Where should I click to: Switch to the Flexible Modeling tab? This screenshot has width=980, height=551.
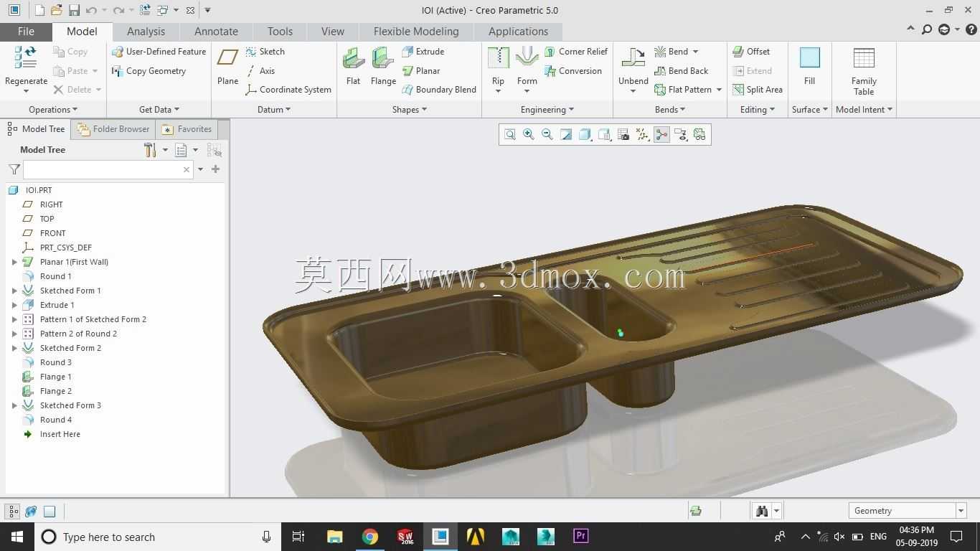point(416,32)
